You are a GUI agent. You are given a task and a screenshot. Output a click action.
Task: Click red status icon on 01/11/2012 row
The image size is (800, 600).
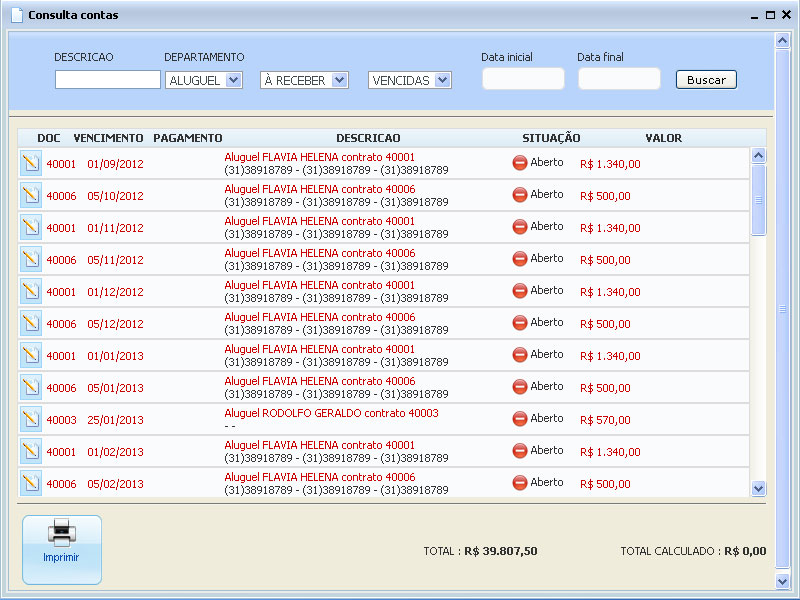click(x=520, y=227)
